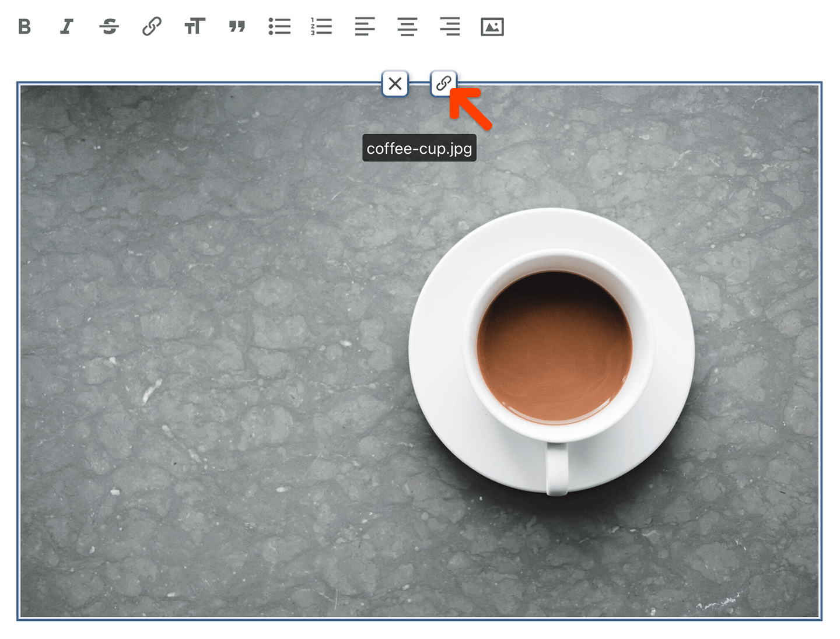This screenshot has width=840, height=639.
Task: Apply block quote formatting
Action: point(237,27)
